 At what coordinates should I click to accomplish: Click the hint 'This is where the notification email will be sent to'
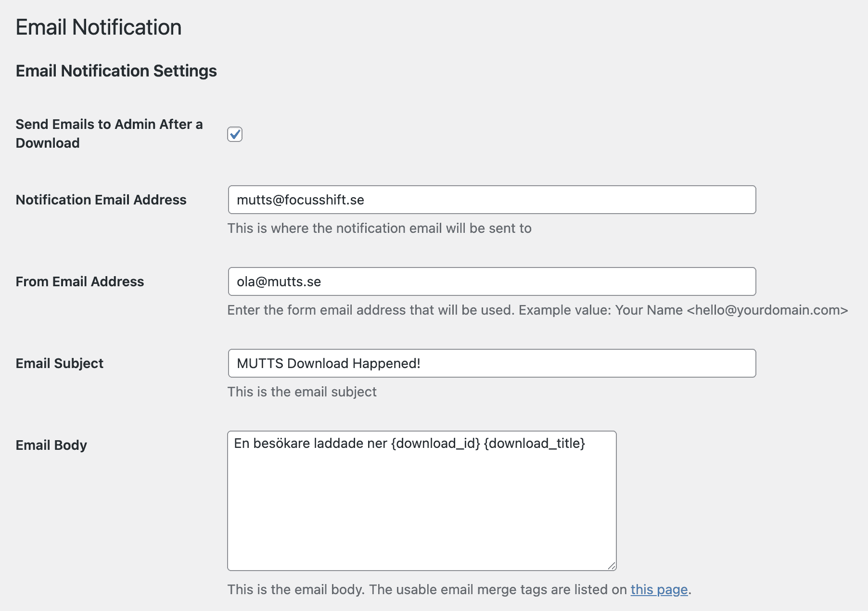pyautogui.click(x=379, y=228)
